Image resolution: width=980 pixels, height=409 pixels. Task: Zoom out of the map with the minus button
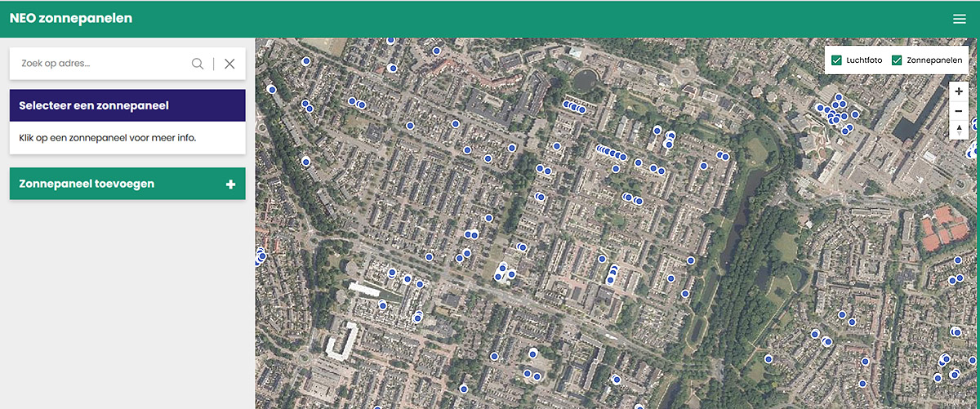[x=959, y=110]
